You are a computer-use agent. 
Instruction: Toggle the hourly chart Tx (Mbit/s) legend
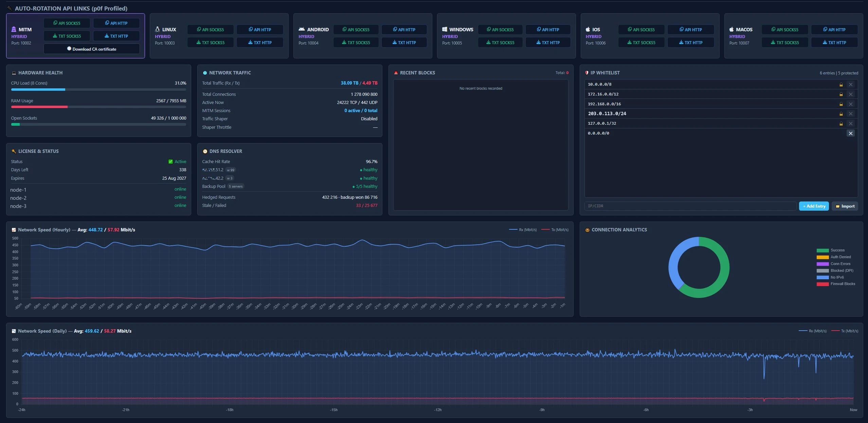(x=555, y=230)
